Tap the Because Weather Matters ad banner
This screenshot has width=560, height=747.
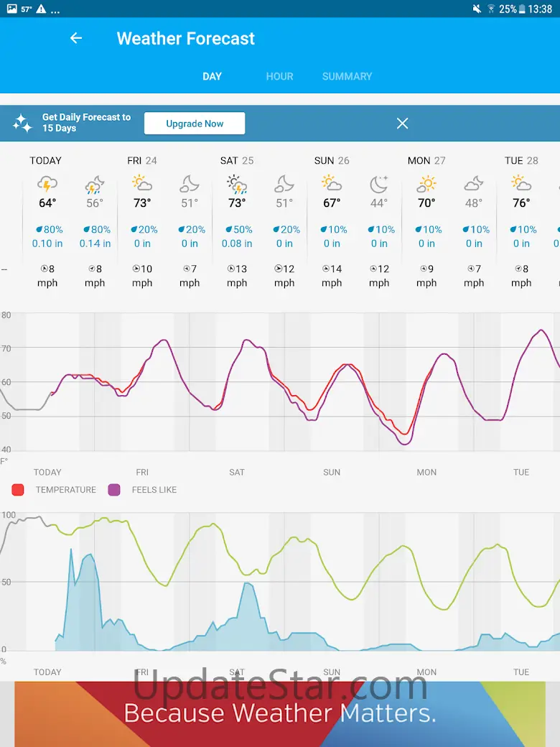[x=280, y=714]
